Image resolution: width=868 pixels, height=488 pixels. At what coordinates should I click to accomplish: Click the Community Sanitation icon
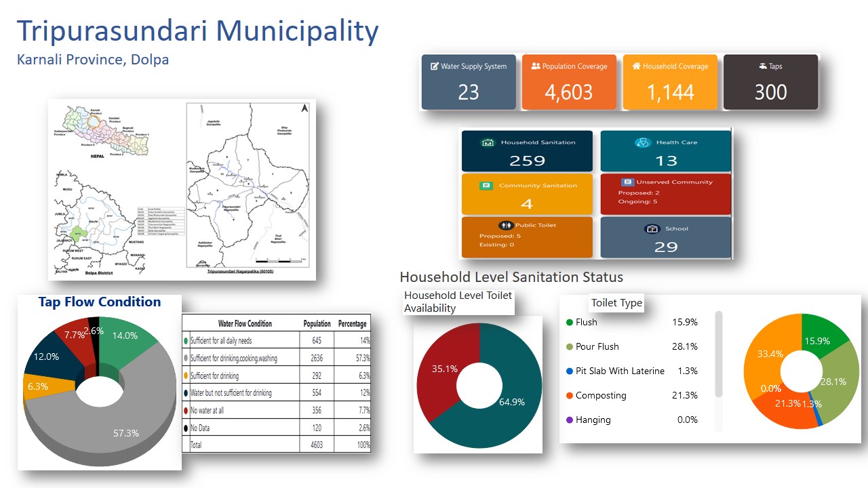tap(486, 186)
